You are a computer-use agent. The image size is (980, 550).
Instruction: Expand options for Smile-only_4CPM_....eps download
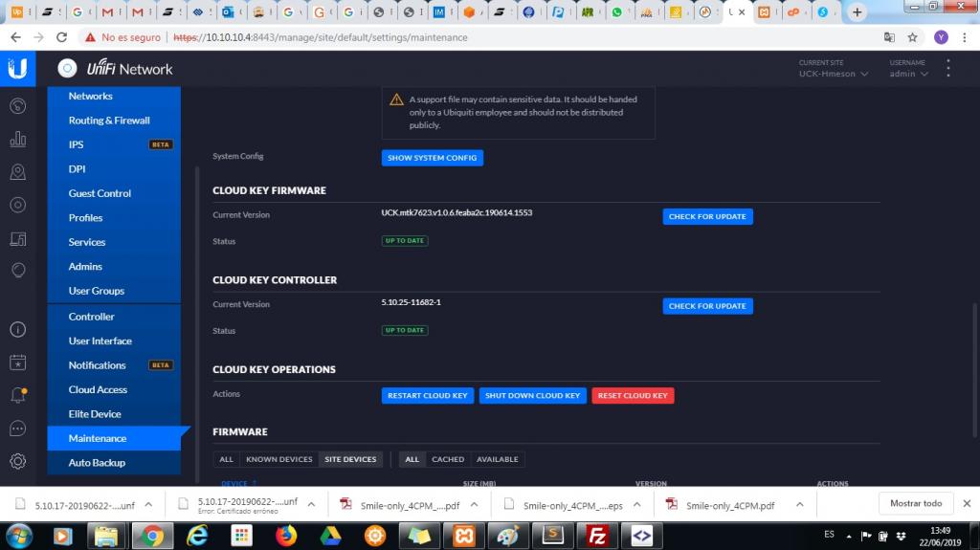636,505
